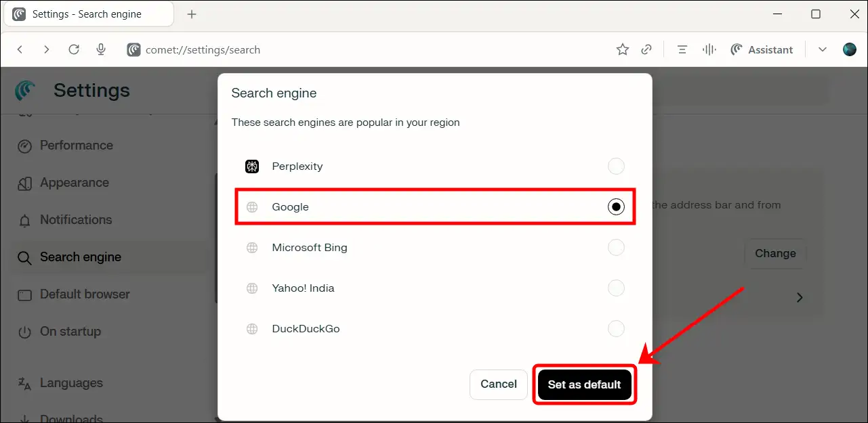Expand the right arrow settings row
This screenshot has width=868, height=423.
coord(800,297)
